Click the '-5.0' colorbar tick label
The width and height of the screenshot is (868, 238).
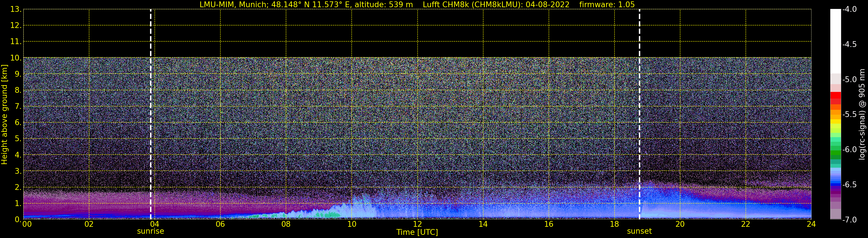tap(850, 80)
